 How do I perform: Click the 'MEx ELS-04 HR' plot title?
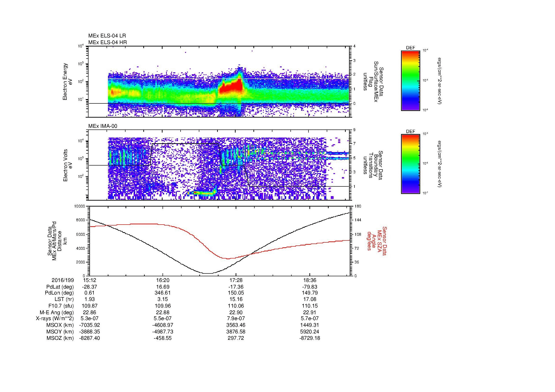(107, 42)
